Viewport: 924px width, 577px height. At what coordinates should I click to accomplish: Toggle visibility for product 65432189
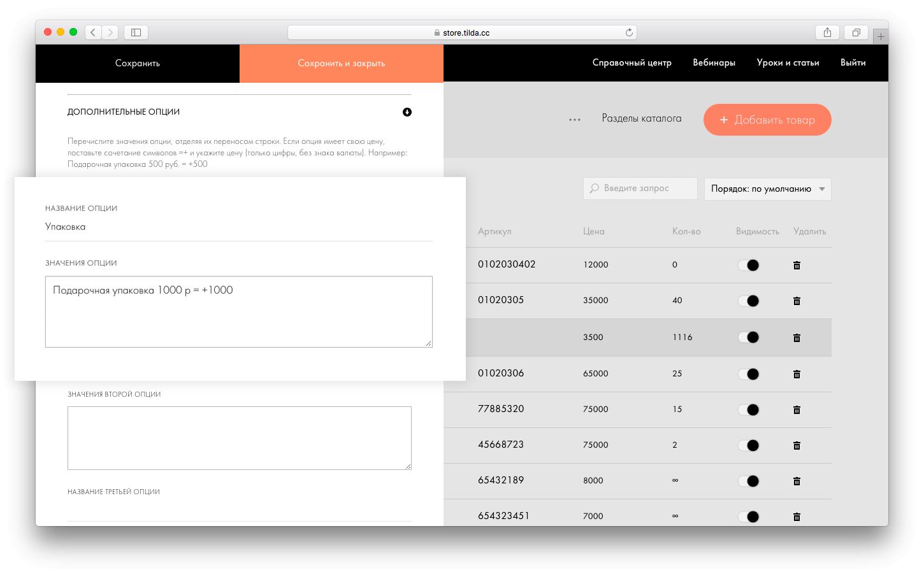[749, 481]
